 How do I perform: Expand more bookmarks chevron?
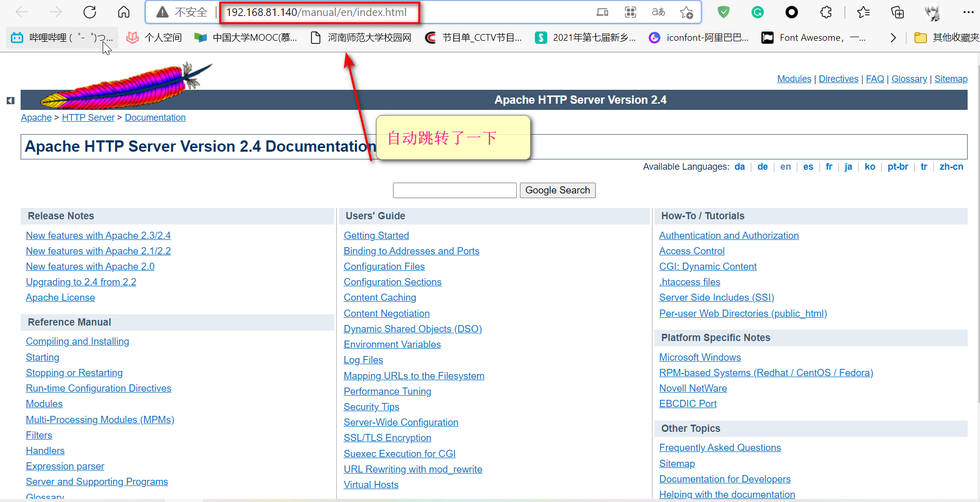(893, 38)
